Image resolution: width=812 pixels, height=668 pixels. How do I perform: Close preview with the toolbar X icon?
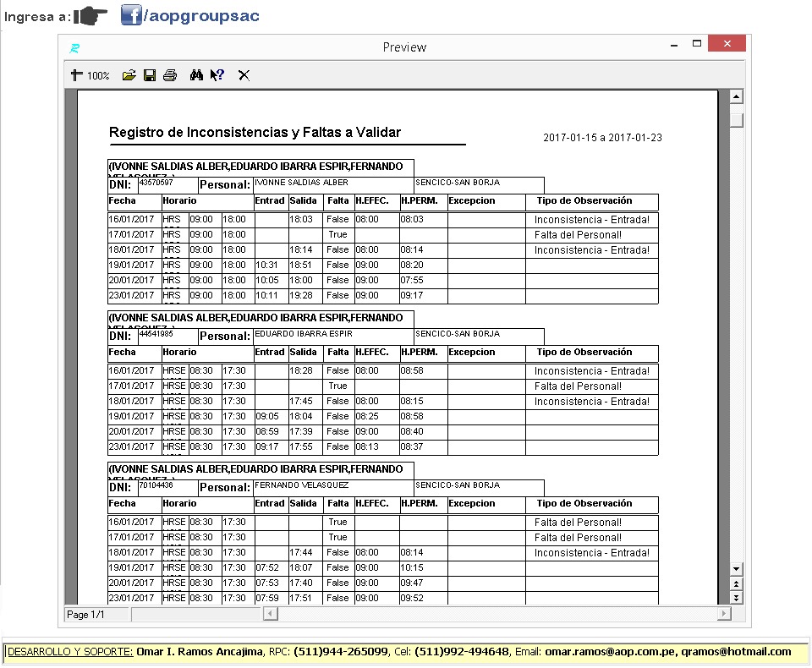[x=244, y=75]
